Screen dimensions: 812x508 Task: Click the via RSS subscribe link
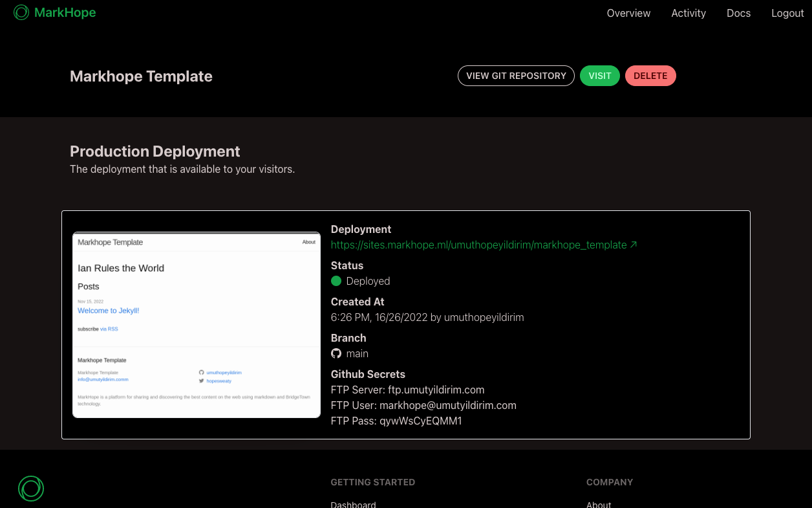[111, 329]
